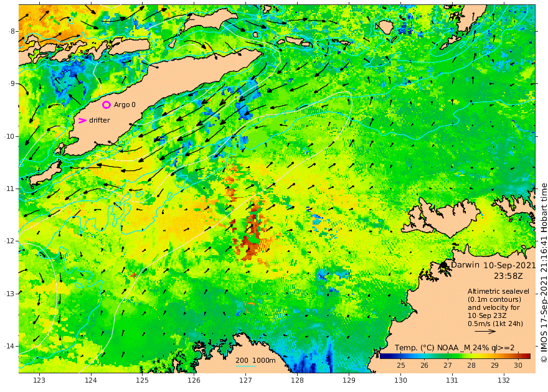Click longitude axis label 131
The image size is (548, 392).
[452, 380]
